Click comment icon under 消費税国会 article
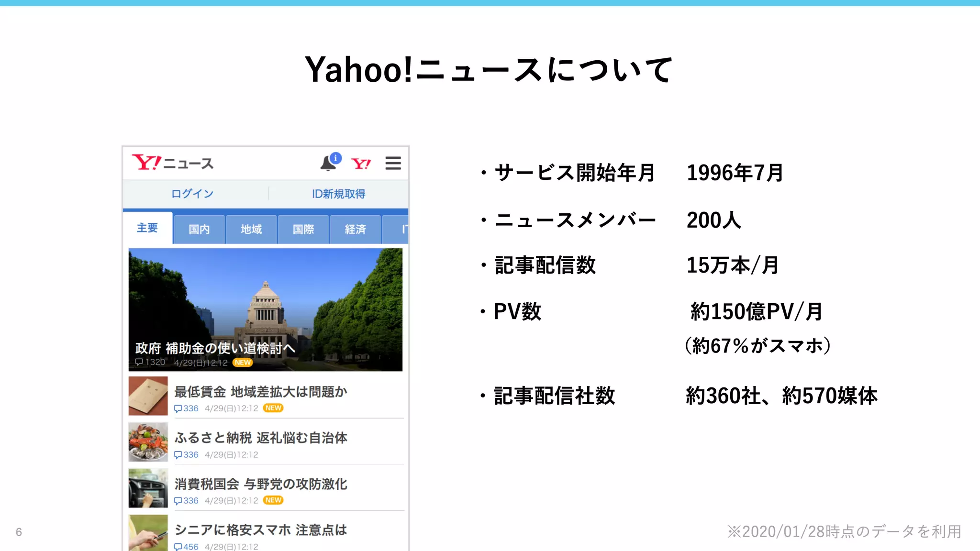 [x=178, y=501]
